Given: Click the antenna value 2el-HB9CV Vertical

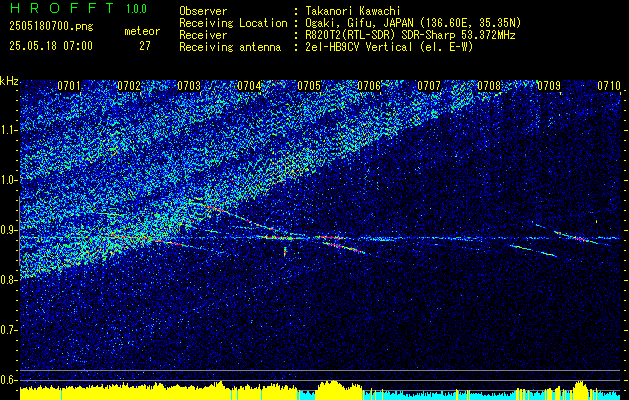Looking at the screenshot, I should 359,47.
